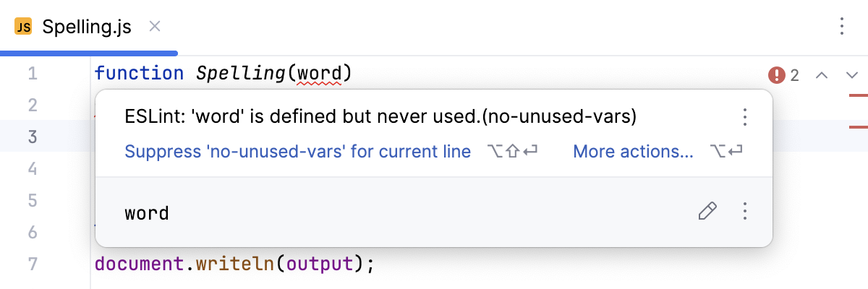The image size is (868, 289).
Task: Click the JS file type icon on tab
Action: tap(24, 27)
